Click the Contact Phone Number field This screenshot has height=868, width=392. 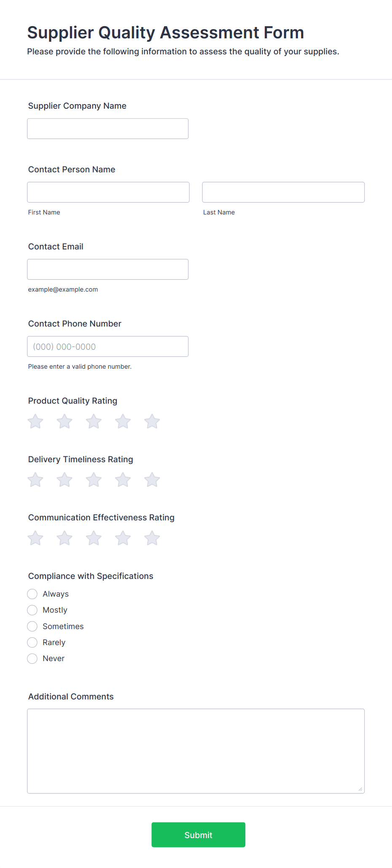[x=108, y=346]
